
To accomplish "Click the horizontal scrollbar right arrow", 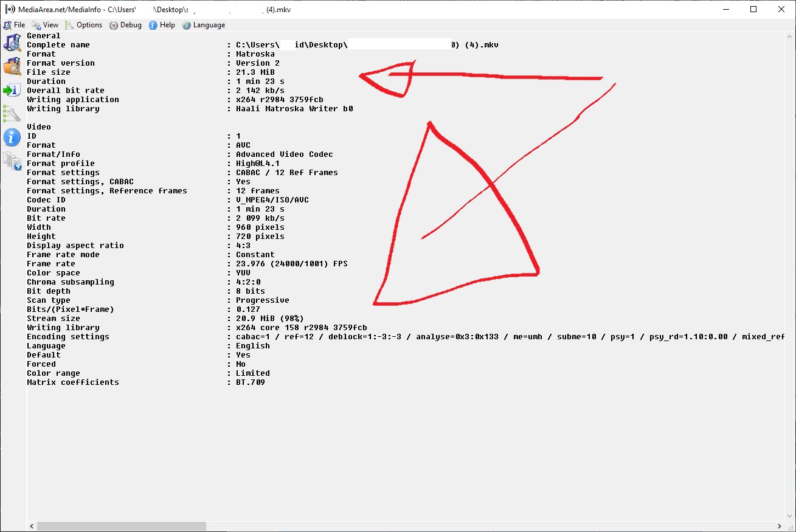I will point(780,526).
